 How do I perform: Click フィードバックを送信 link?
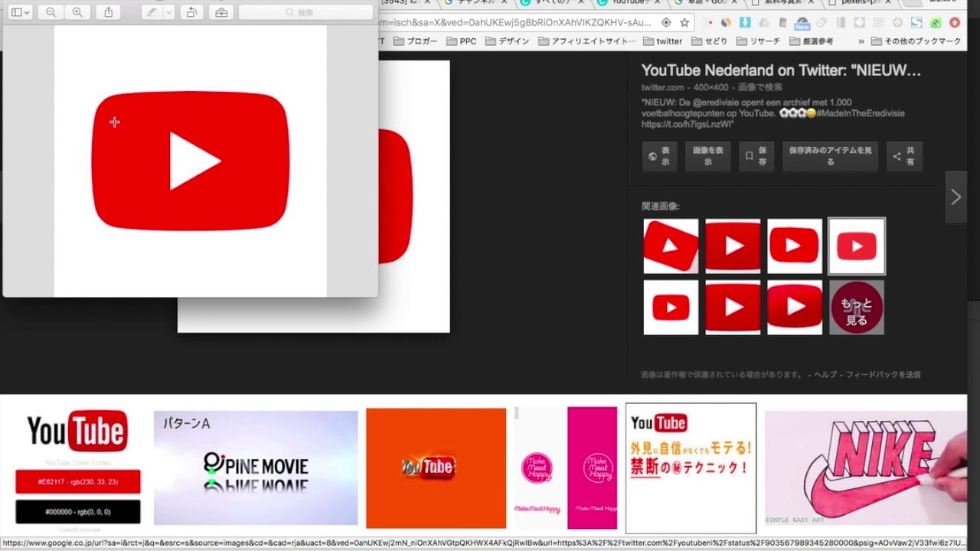point(883,375)
